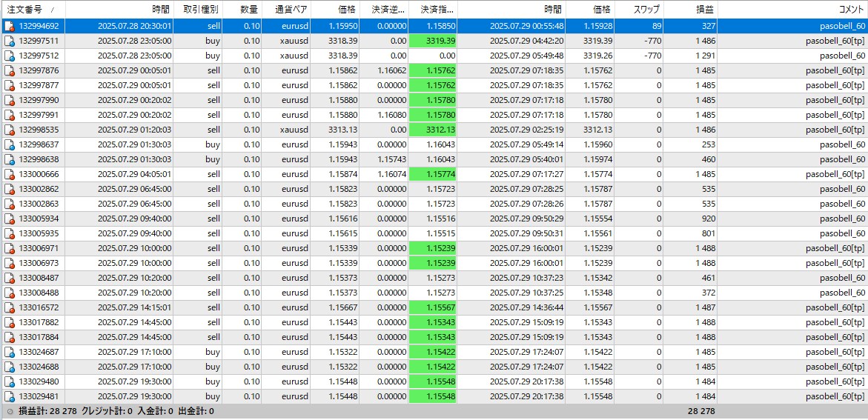Image resolution: width=868 pixels, height=420 pixels.
Task: Click open time 2025.07.28 20:30:01
Action: [135, 26]
